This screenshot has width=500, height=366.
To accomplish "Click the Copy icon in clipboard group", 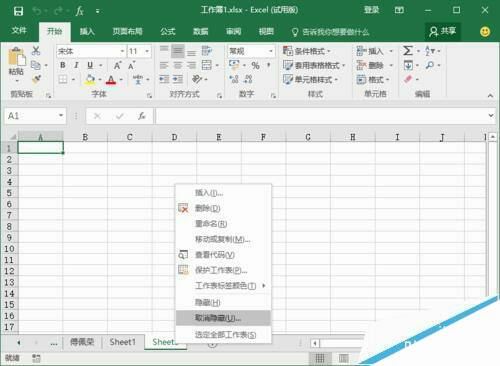I will 36,65.
